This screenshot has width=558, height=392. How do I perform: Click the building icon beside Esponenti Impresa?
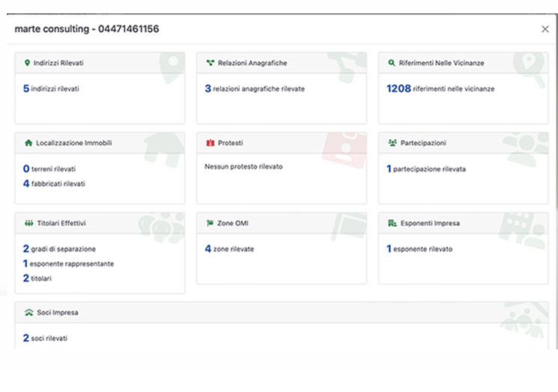click(392, 223)
